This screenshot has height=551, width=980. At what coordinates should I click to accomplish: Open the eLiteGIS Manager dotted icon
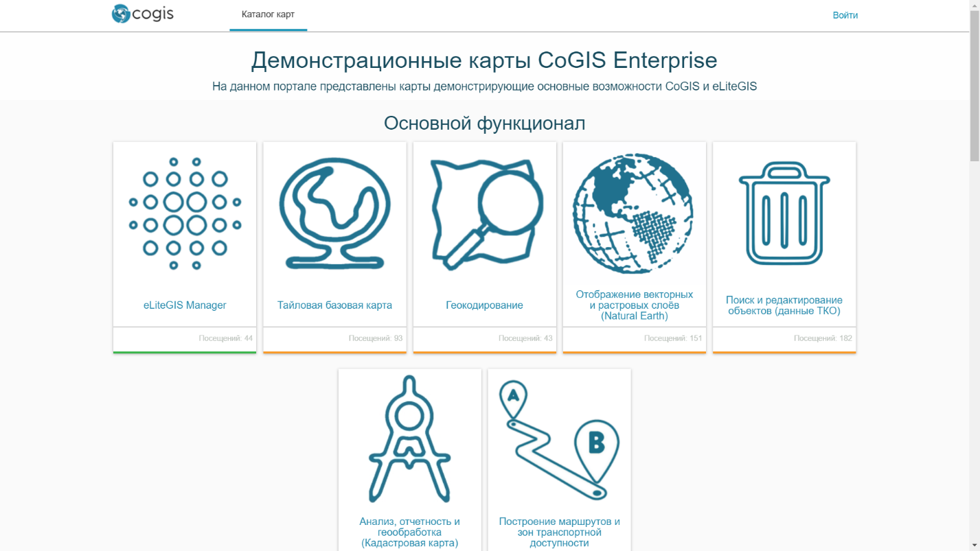[185, 213]
